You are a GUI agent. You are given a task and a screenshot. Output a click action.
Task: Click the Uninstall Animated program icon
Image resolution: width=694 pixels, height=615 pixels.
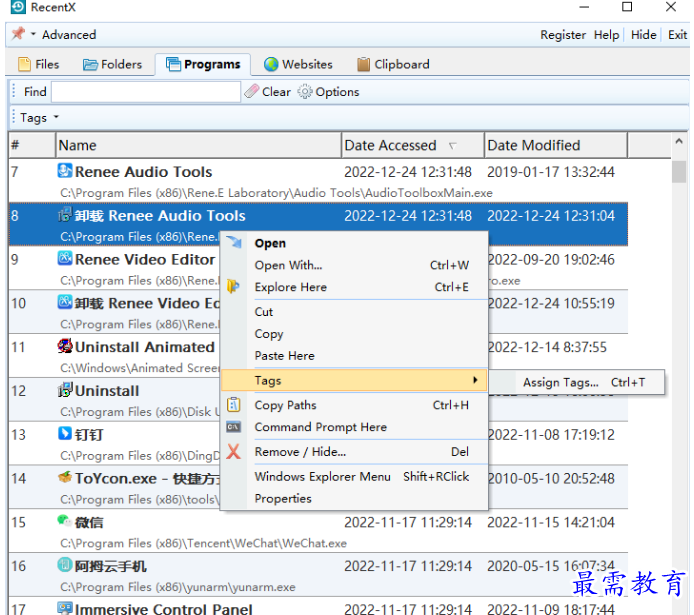pyautogui.click(x=65, y=346)
